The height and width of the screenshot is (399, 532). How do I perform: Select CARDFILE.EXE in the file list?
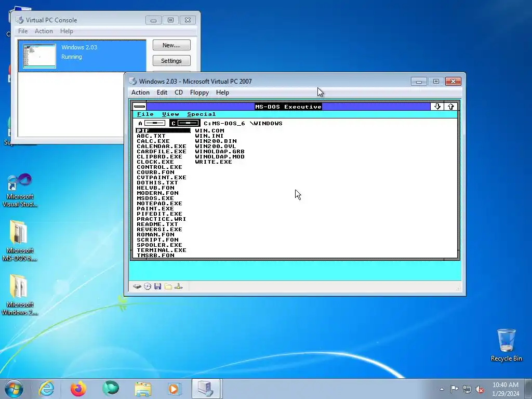point(162,151)
